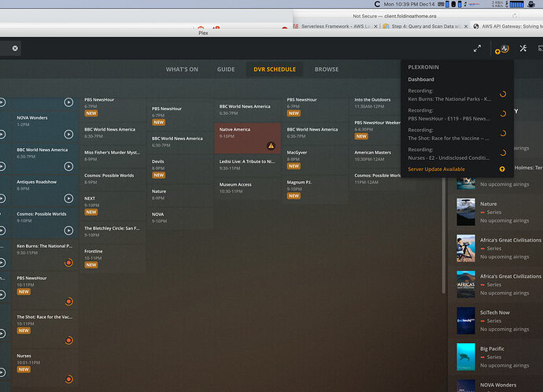
Task: Open the settings wrench and screwdriver icon
Action: (523, 49)
